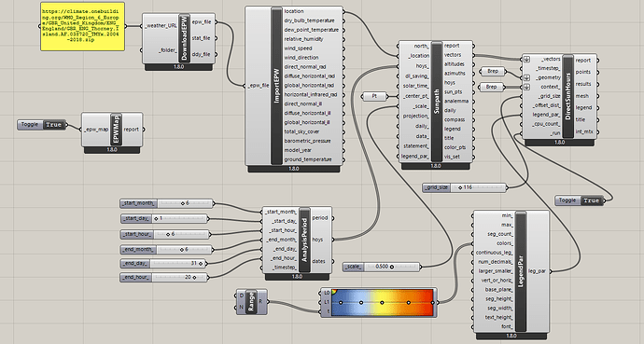Click the arrow icon beside _vectors input

click(527, 60)
